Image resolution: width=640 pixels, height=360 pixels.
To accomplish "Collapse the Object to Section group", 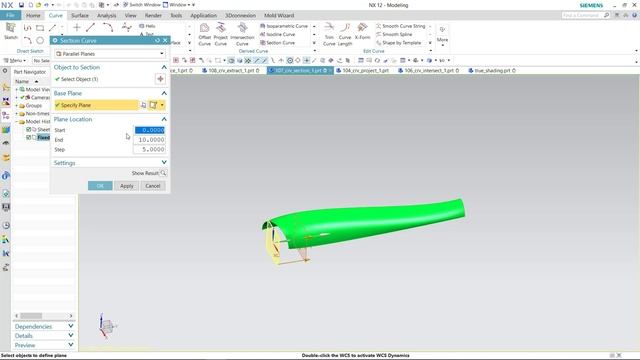I will click(x=164, y=67).
